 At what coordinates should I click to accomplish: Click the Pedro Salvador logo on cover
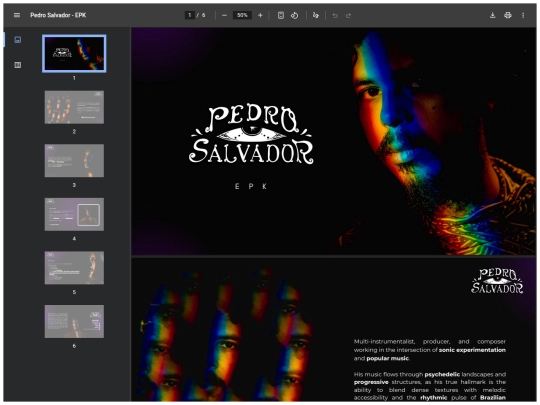pos(251,135)
